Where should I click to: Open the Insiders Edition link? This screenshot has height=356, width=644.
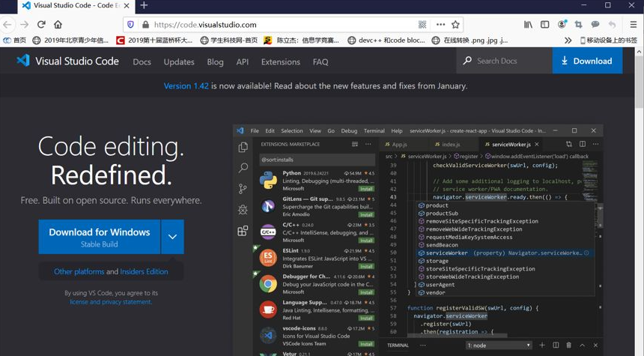(x=144, y=272)
